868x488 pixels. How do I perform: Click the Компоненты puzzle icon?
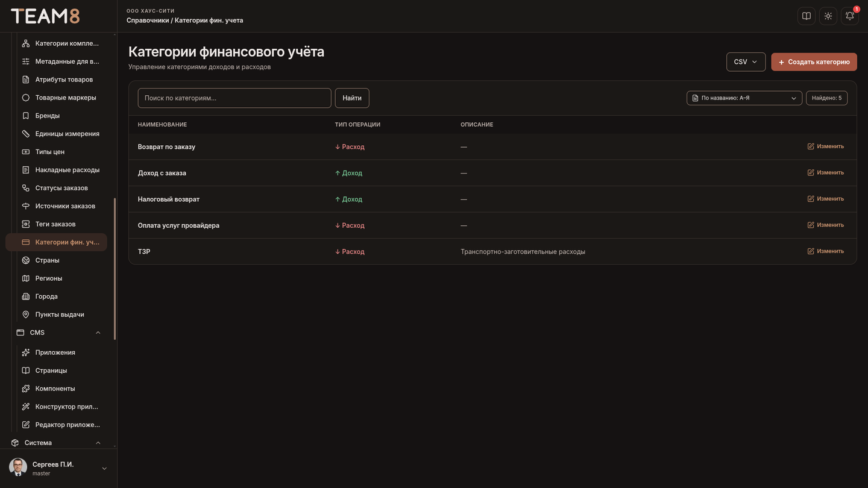26,389
